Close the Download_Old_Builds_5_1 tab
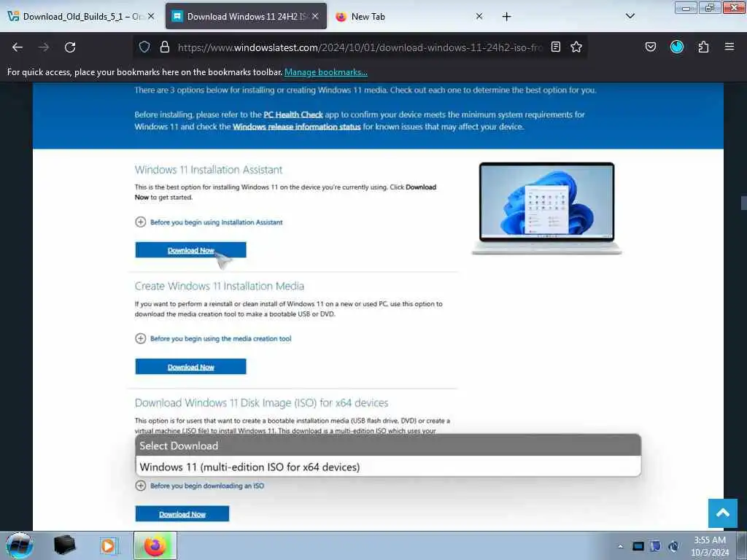 click(x=151, y=16)
